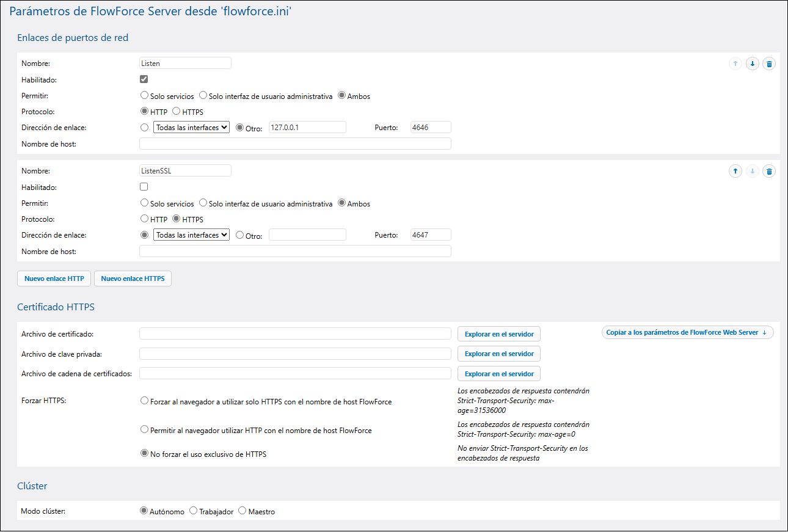Browse server for Archivo de certificado

tap(498, 334)
